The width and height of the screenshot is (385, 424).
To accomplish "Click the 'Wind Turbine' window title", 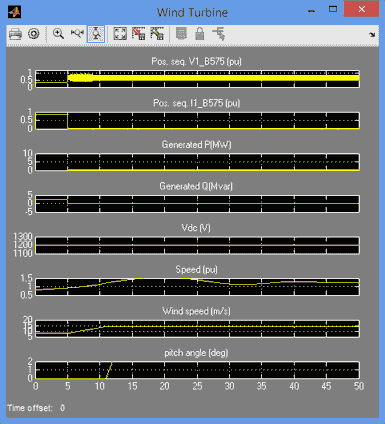I will [193, 13].
